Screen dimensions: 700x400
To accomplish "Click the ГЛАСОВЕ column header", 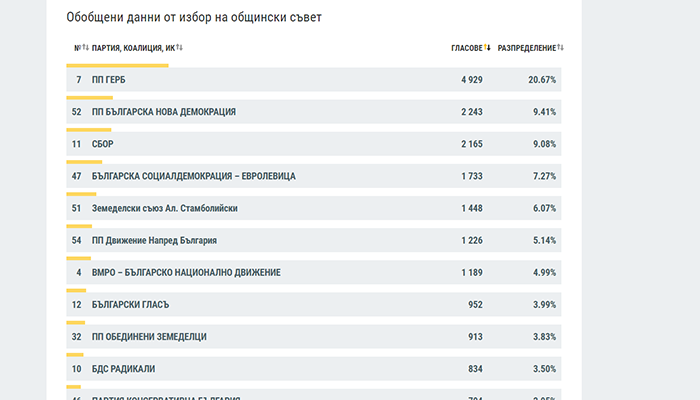I will pos(467,48).
